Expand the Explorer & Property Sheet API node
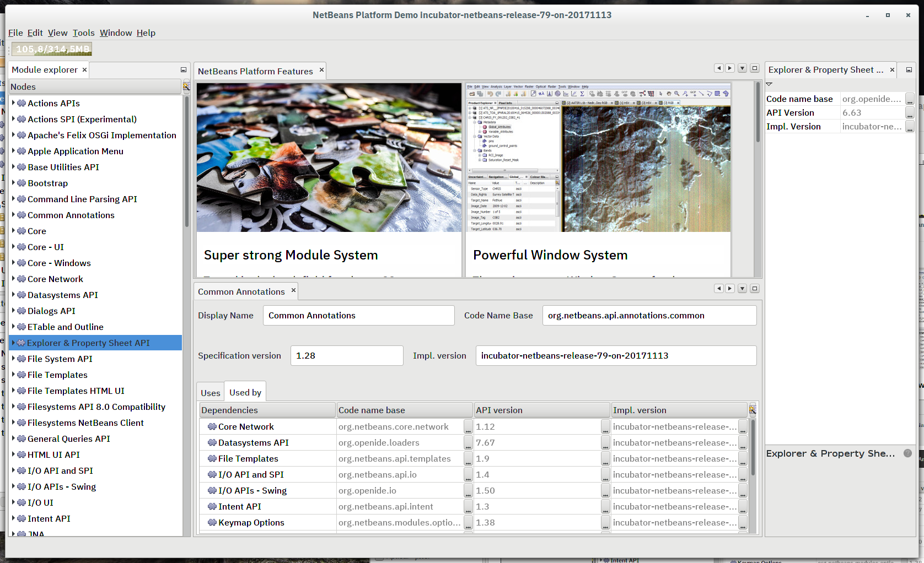The height and width of the screenshot is (563, 924). point(13,343)
